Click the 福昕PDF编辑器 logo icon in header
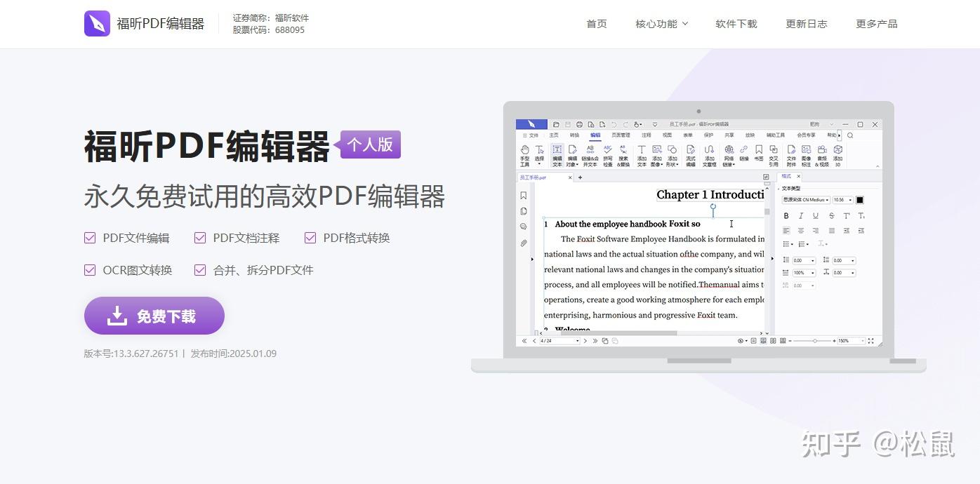The height and width of the screenshot is (484, 980). (x=97, y=23)
